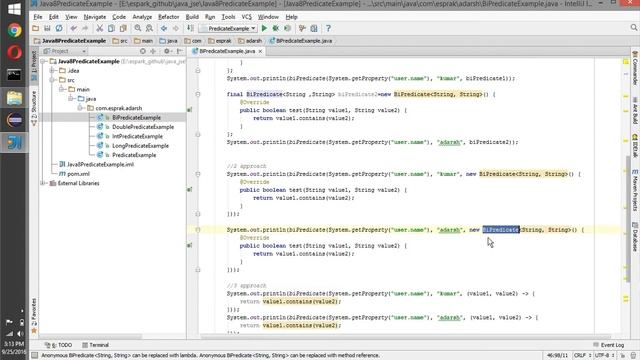
Task: Open the File menu
Action: click(38, 17)
